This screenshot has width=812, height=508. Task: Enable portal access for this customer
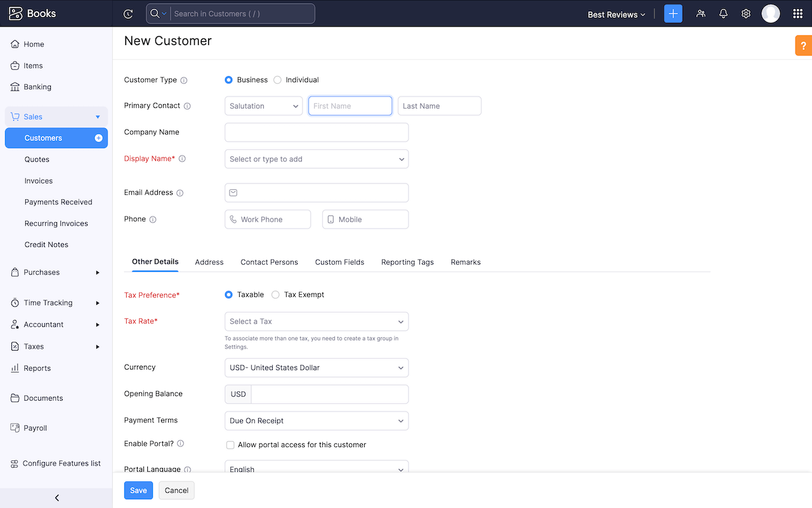coord(230,445)
